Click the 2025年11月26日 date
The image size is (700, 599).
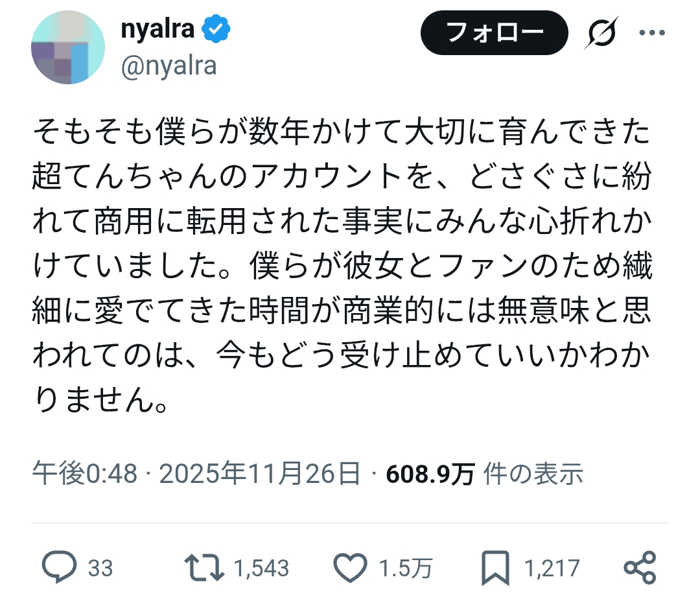click(259, 475)
